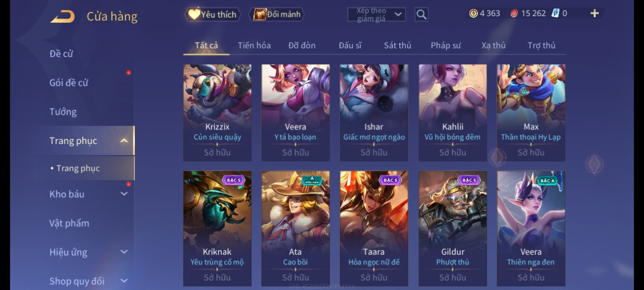This screenshot has height=290, width=644.
Task: Open Đổi mảnh fragment exchange chest
Action: point(277,14)
